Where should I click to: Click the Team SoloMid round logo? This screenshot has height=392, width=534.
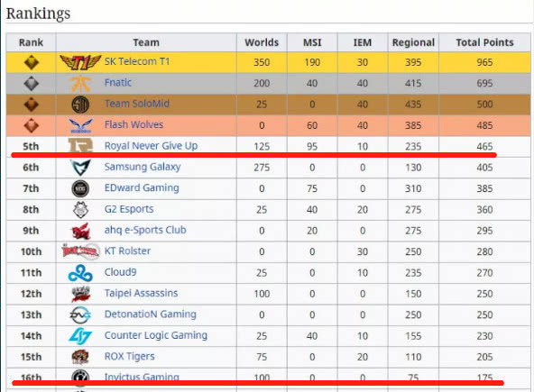click(x=80, y=105)
